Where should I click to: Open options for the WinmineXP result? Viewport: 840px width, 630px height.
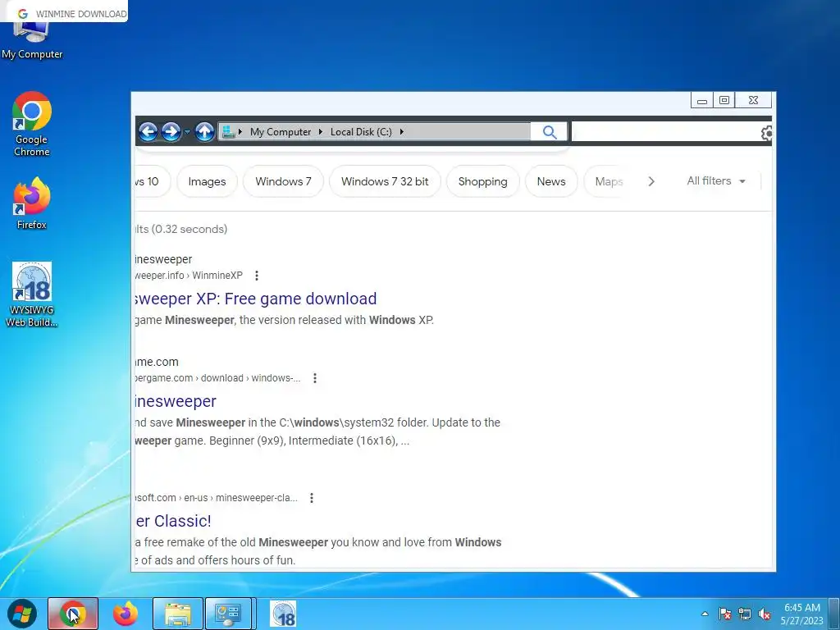point(257,276)
